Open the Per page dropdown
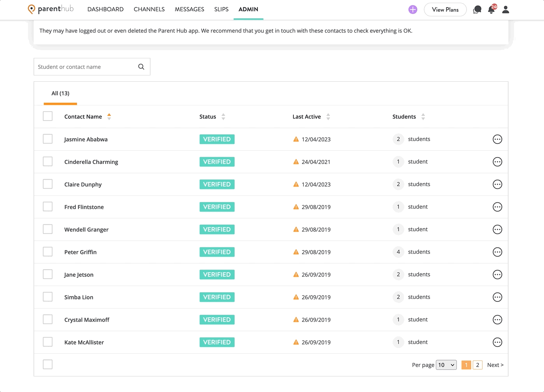The image size is (544, 392). point(446,365)
